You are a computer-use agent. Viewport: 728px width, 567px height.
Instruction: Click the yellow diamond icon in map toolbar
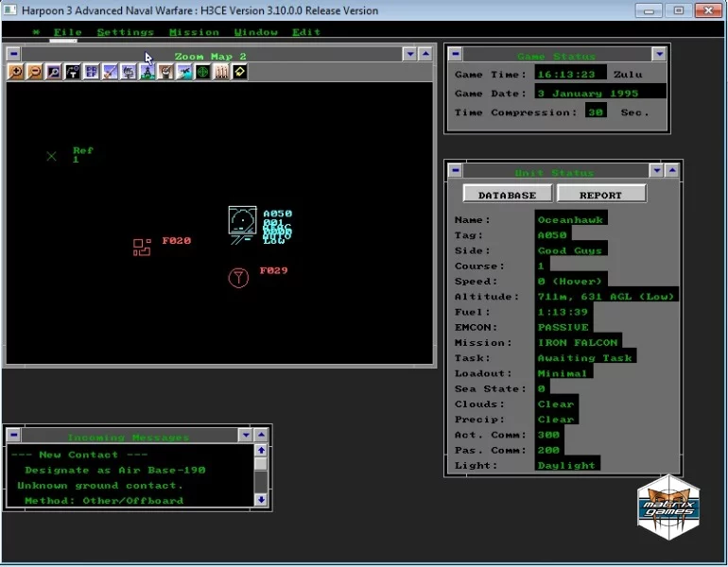[x=239, y=72]
